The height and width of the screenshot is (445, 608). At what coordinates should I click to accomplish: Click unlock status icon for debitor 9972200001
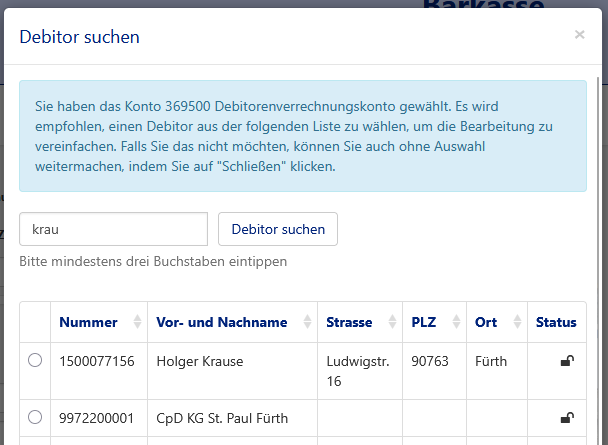567,418
